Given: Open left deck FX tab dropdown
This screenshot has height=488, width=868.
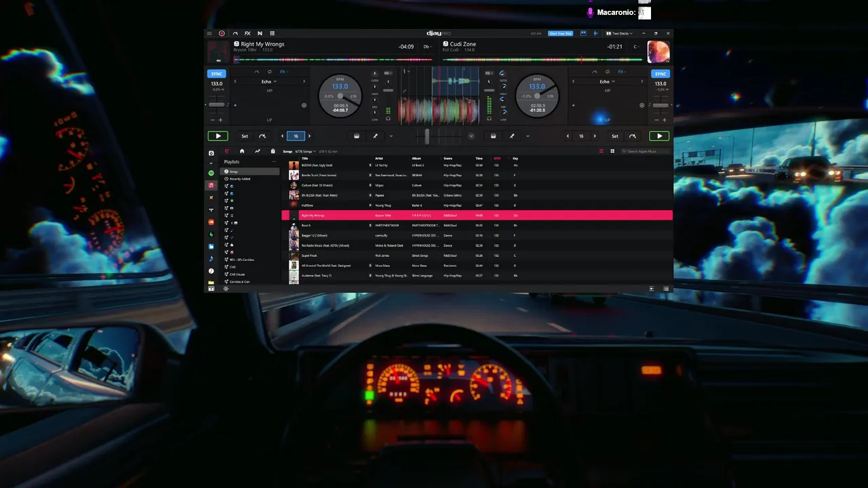Looking at the screenshot, I should pyautogui.click(x=283, y=71).
